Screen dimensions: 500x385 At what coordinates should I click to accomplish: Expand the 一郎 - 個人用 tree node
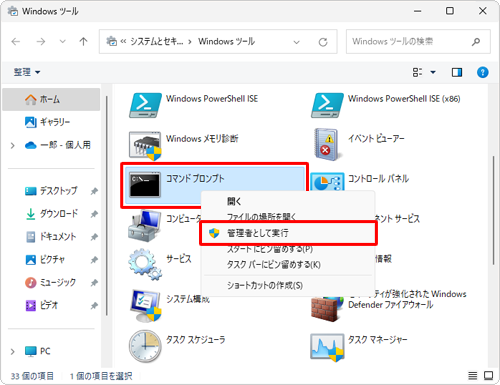pyautogui.click(x=12, y=146)
